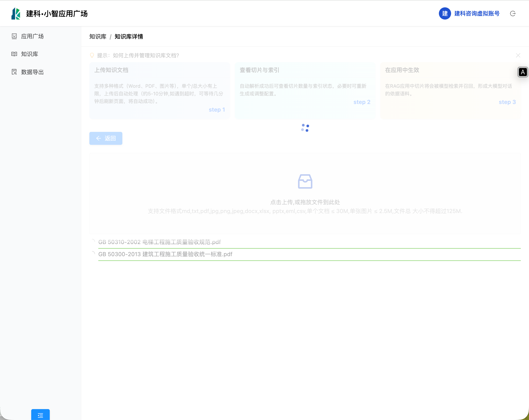529x420 pixels.
Task: Click the 知识库 book icon in sidebar
Action: coord(14,54)
